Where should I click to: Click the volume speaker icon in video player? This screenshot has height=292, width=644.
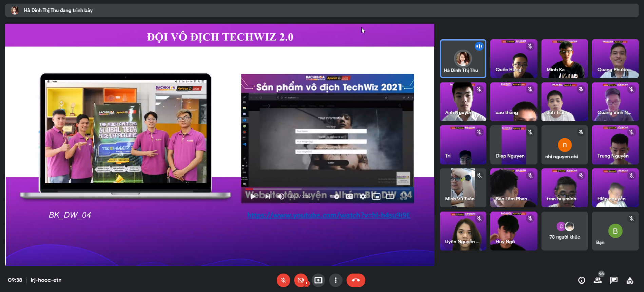(281, 196)
